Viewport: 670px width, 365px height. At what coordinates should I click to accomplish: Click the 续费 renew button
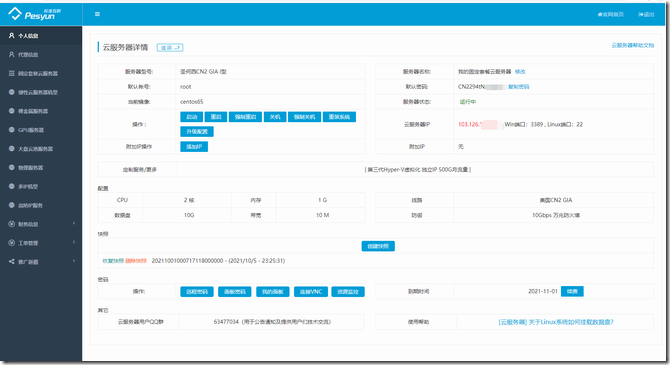pyautogui.click(x=572, y=291)
